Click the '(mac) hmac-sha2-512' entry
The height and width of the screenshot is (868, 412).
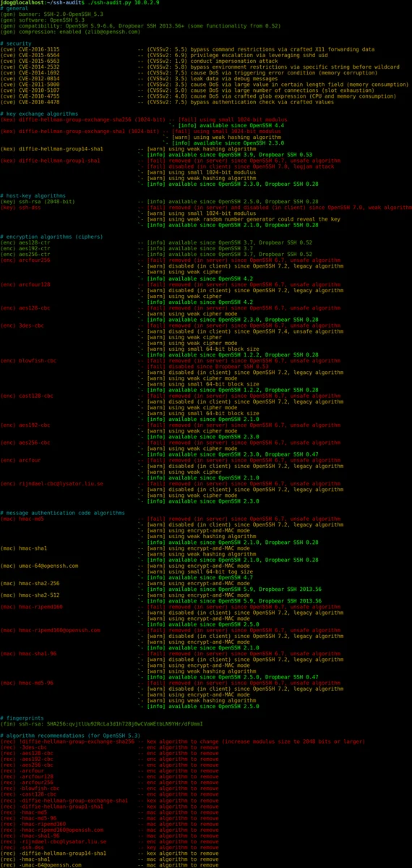coord(30,595)
